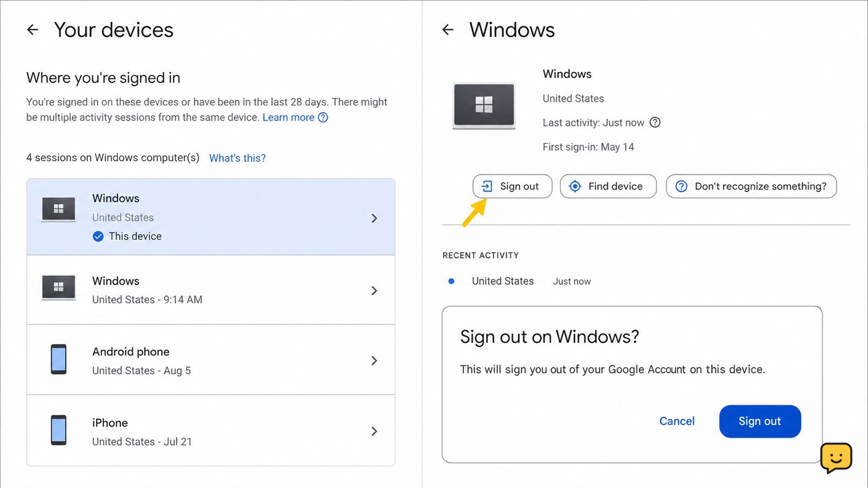
Task: Click '4 sessions on Windows computer(s)' text
Action: (113, 158)
